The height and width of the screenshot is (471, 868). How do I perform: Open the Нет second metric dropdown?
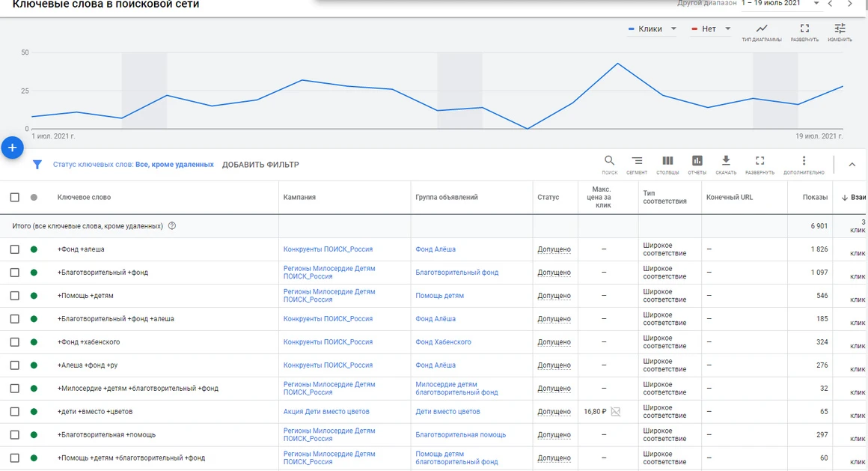coord(711,29)
